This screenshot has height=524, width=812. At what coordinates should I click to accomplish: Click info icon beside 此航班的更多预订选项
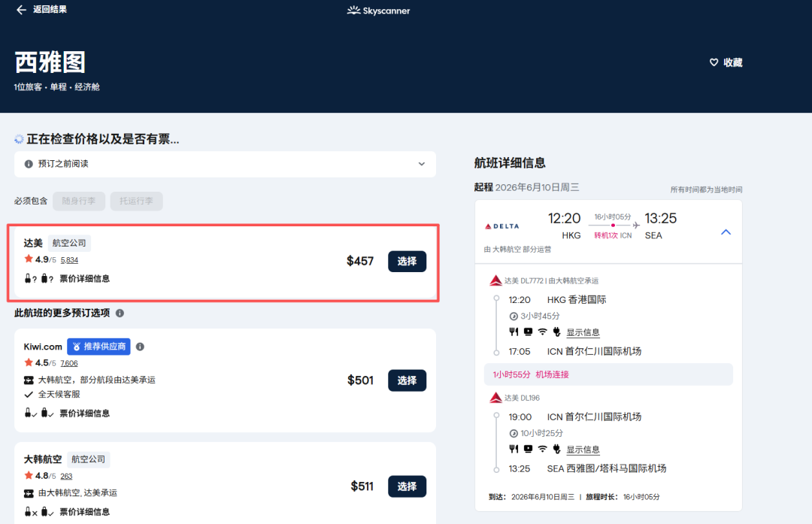(x=120, y=313)
